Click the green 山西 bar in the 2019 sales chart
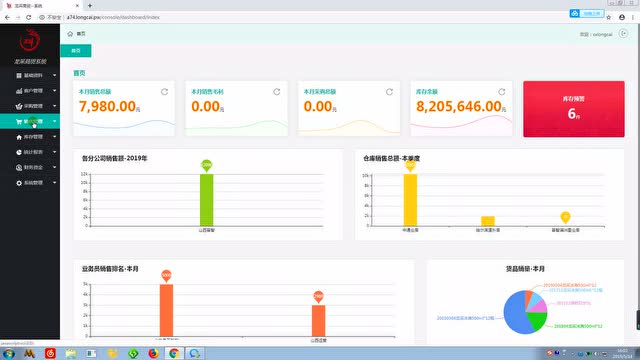The width and height of the screenshot is (640, 360). [207, 200]
